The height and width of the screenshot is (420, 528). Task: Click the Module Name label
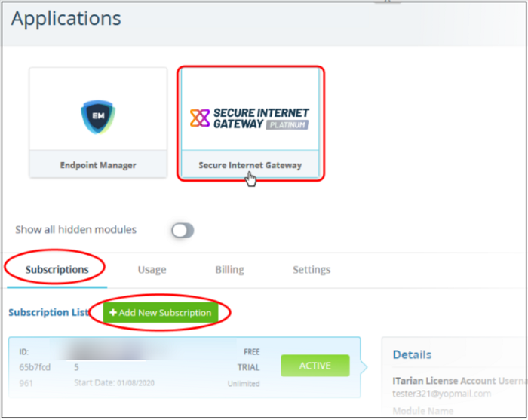point(423,411)
